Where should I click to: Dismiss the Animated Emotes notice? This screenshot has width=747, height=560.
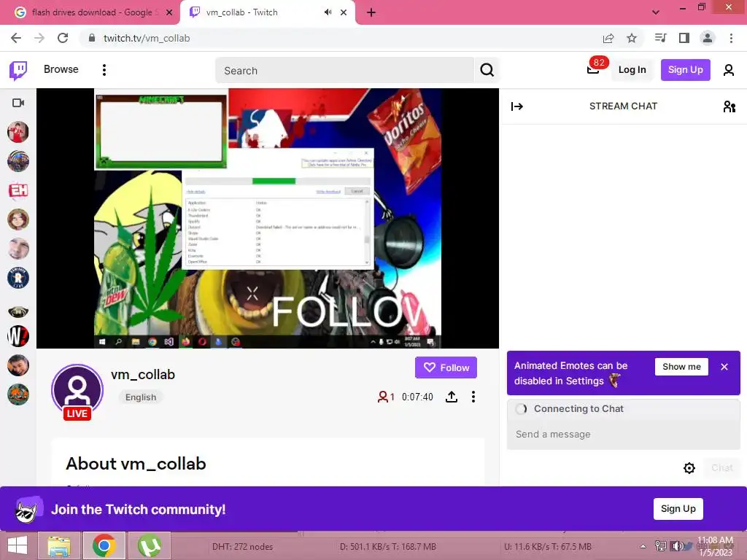point(724,367)
